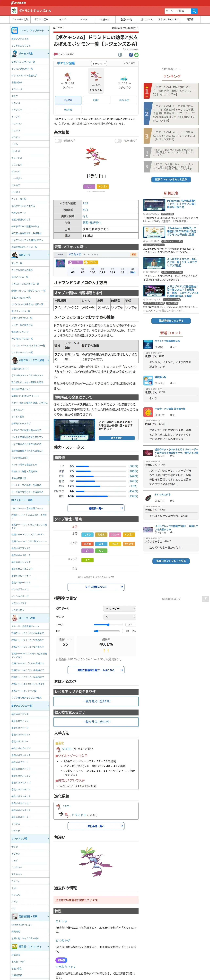Click the メガドラミドロ thumbnail image

[x=60, y=263]
